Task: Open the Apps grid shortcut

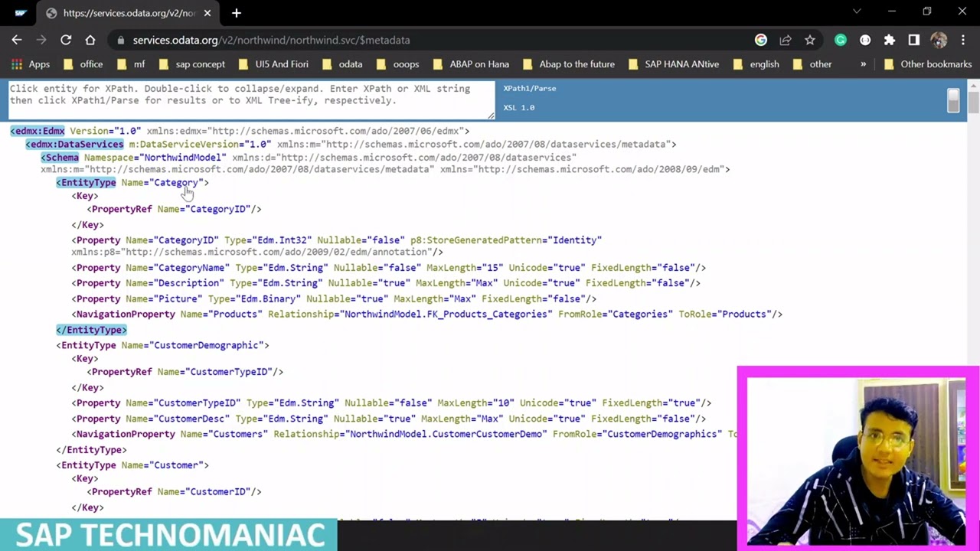Action: point(31,64)
